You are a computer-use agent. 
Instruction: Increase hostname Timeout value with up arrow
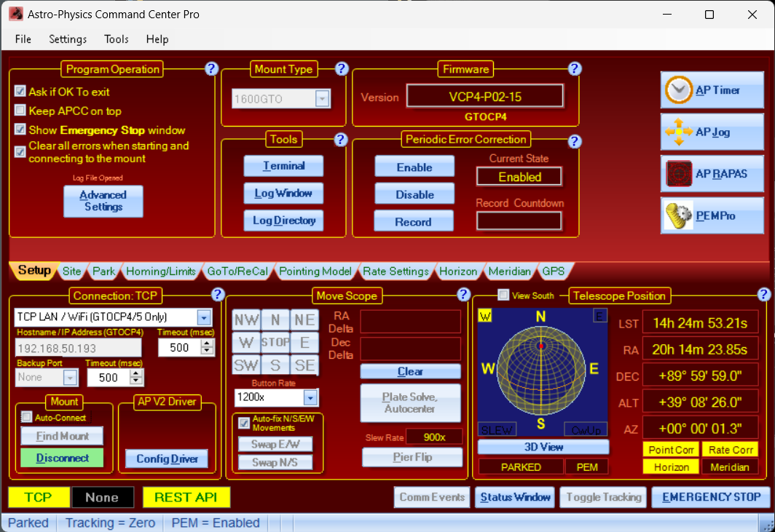[x=208, y=344]
